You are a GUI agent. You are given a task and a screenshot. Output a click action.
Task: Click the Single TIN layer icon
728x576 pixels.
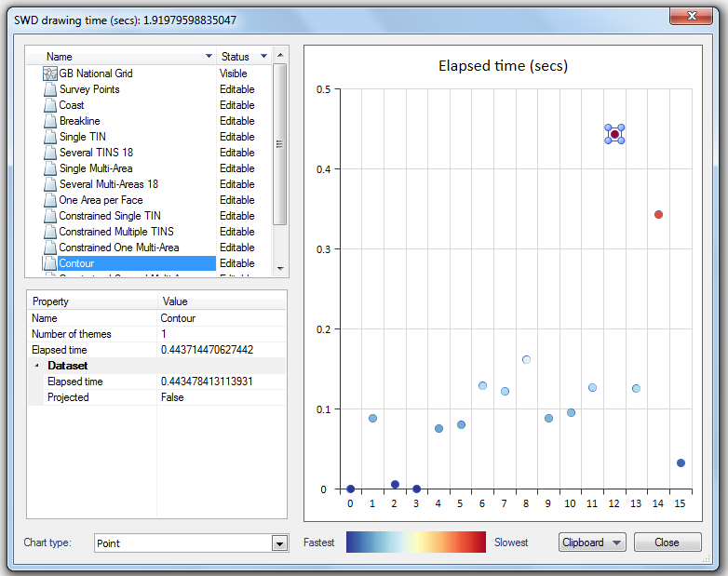pos(50,137)
